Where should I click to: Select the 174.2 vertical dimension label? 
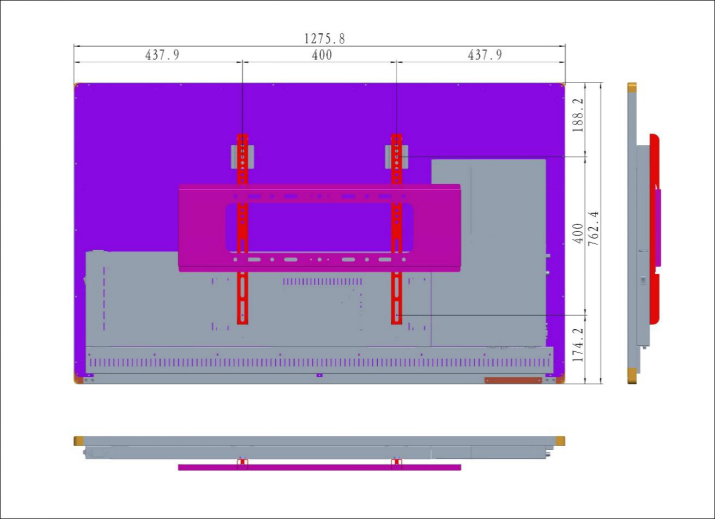click(x=578, y=345)
